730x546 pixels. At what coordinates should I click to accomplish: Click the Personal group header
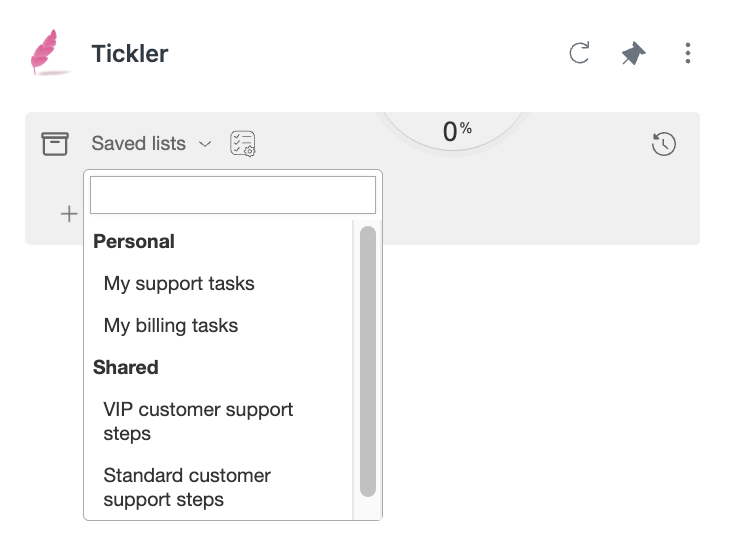pyautogui.click(x=134, y=242)
